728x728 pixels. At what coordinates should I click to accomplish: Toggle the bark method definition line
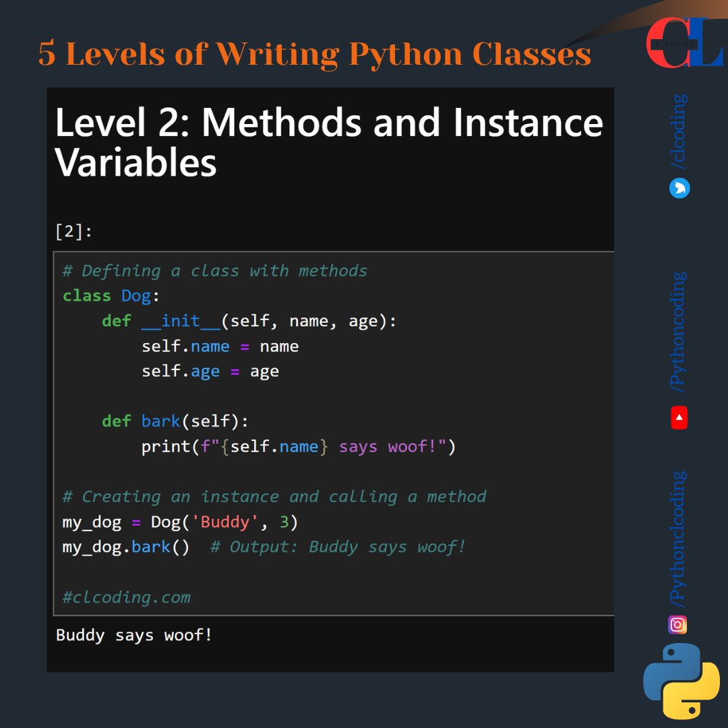(176, 421)
